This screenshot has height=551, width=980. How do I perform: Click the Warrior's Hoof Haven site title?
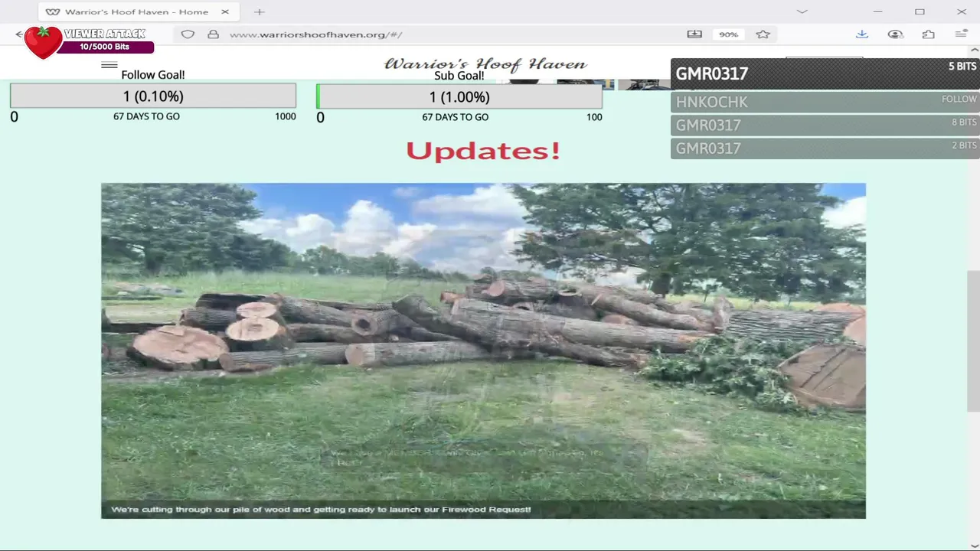(x=485, y=64)
